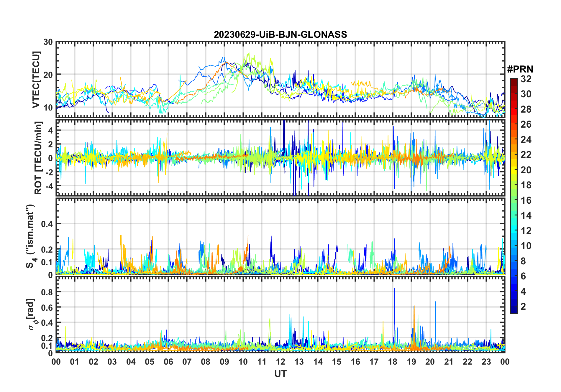Image resolution: width=561 pixels, height=392 pixels.
Task: Click the 12 hour tick on the UT axis
Action: (x=280, y=362)
